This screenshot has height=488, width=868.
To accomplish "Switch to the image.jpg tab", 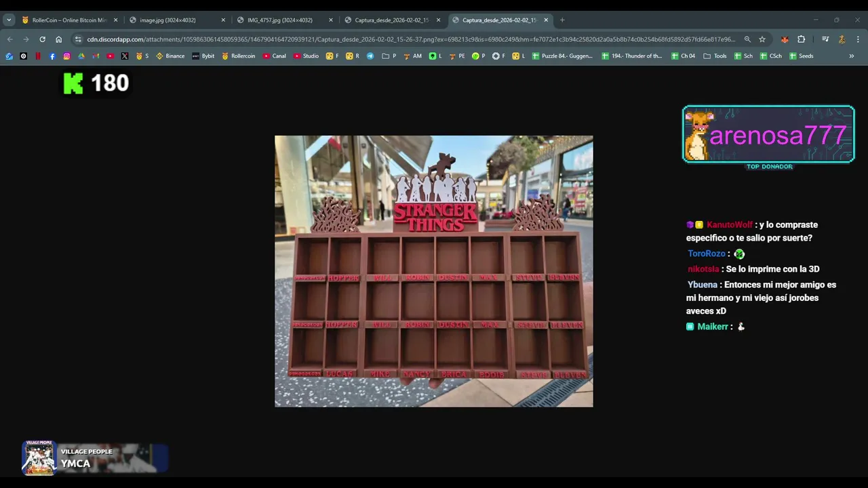I will (176, 20).
